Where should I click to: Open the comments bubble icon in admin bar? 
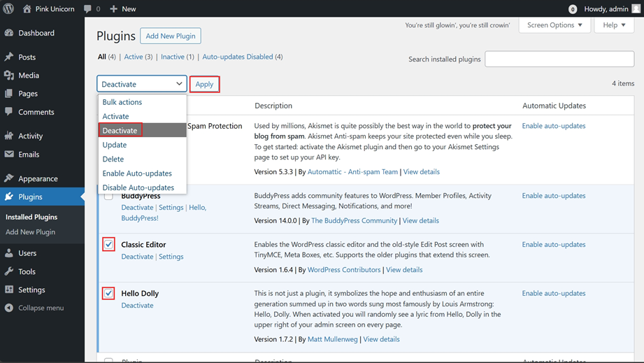[x=87, y=8]
